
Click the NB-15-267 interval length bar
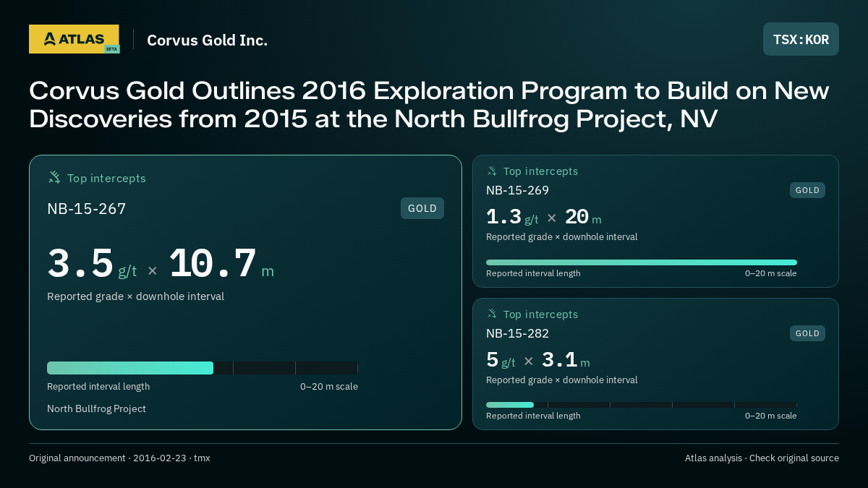tap(203, 368)
